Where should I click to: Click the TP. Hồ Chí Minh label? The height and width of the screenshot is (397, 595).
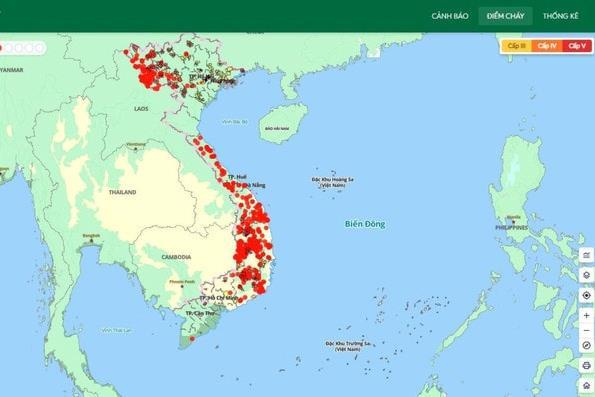point(218,298)
